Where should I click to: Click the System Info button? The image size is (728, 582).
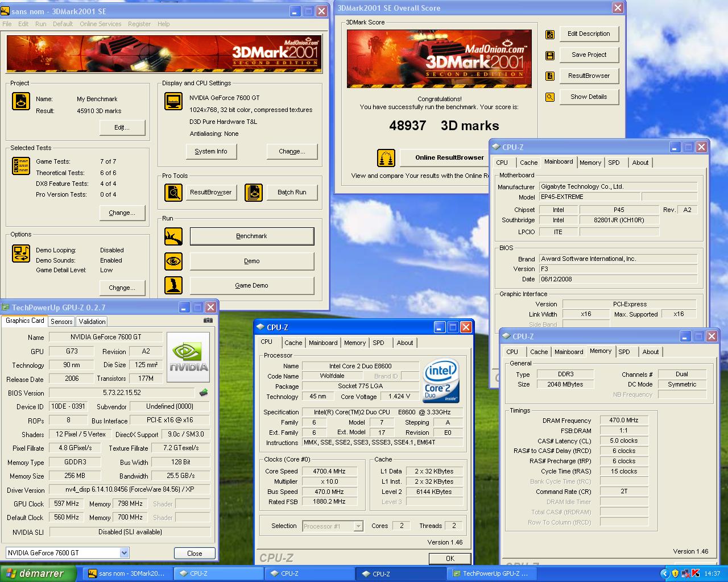pos(211,151)
